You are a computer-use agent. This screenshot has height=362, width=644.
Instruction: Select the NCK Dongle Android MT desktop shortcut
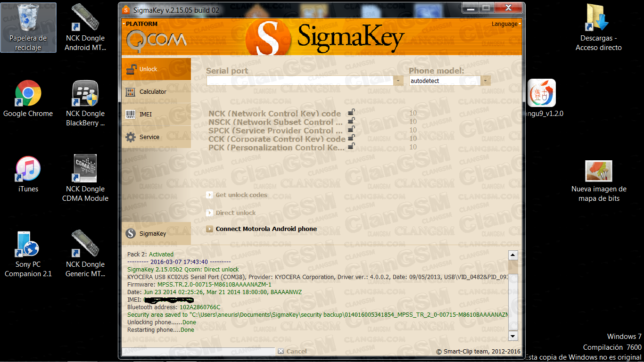85,27
